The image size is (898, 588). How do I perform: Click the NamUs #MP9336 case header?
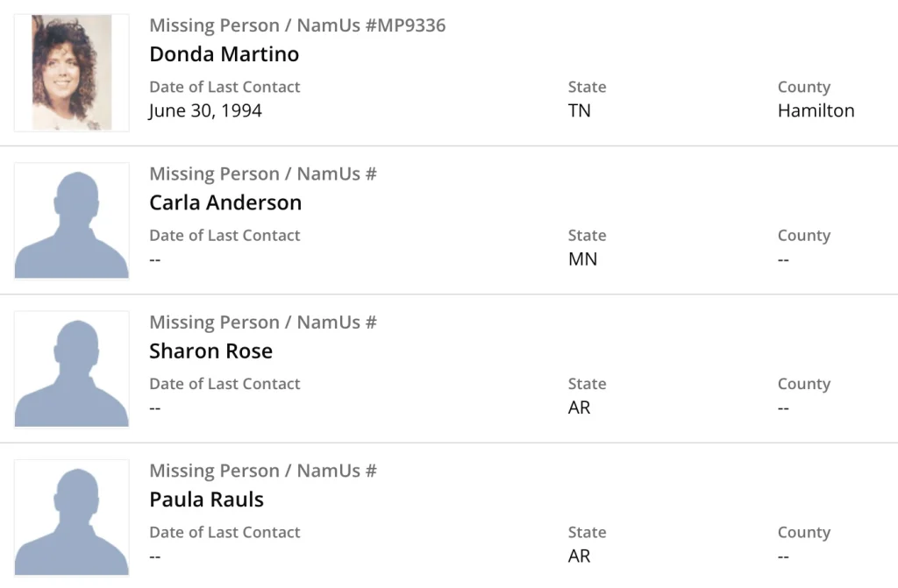tap(297, 25)
